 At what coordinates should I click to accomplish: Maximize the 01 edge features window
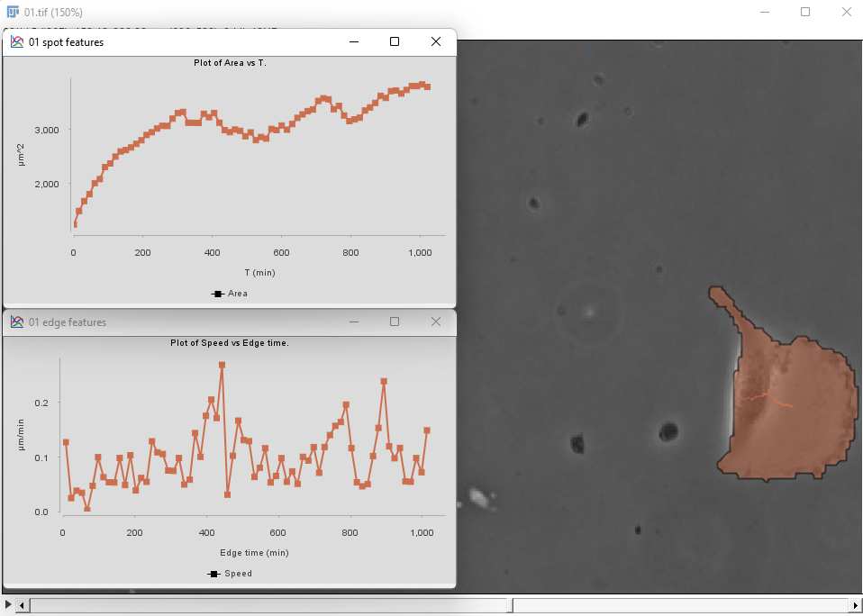[395, 322]
